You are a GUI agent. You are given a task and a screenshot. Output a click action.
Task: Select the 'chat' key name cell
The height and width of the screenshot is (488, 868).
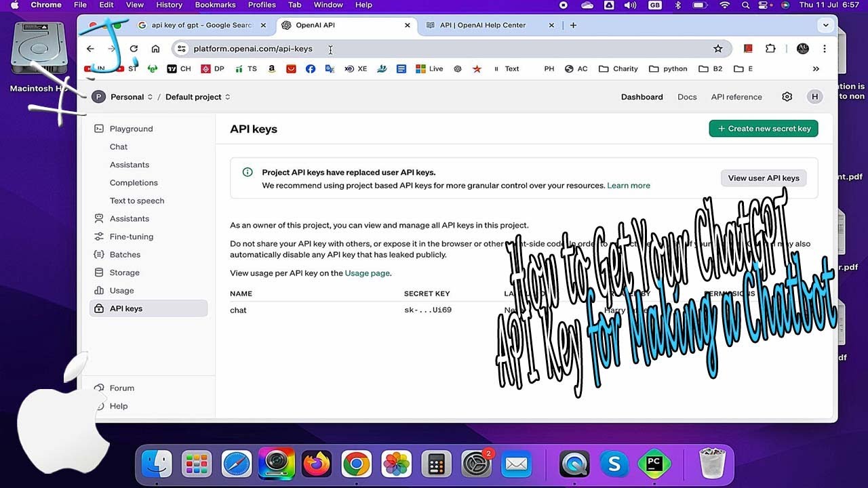[x=238, y=310]
